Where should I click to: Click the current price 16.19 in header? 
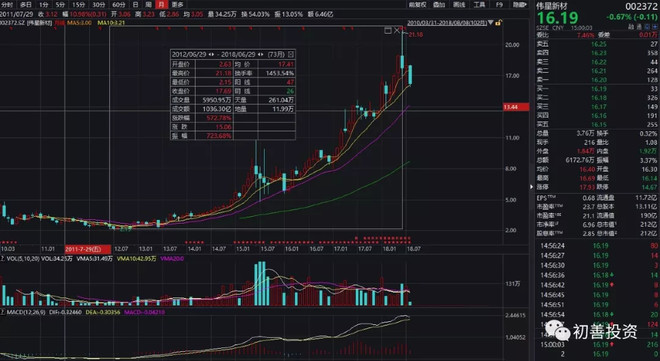(557, 18)
